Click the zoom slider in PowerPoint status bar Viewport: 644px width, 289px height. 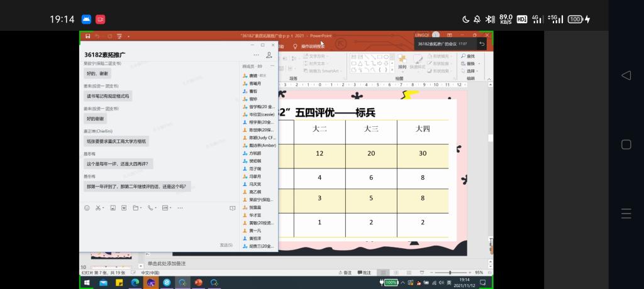tap(449, 273)
